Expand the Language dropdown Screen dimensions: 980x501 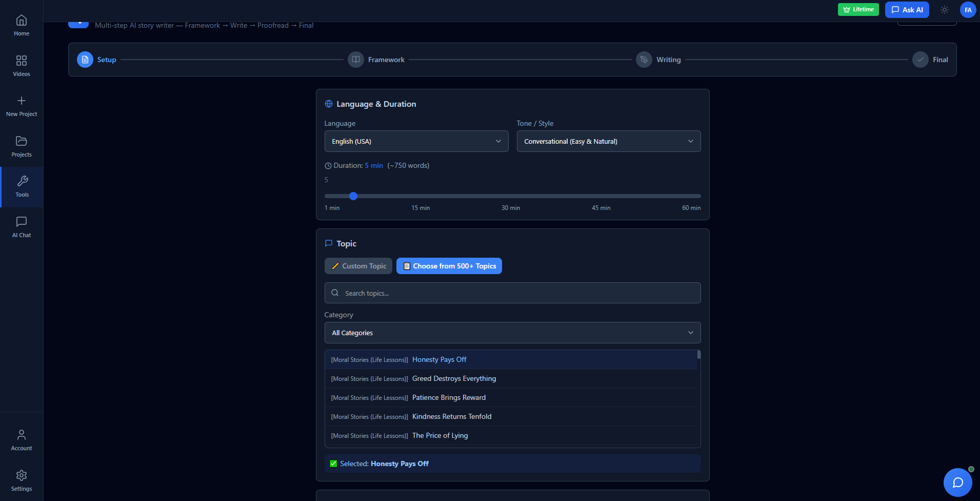[x=416, y=141]
